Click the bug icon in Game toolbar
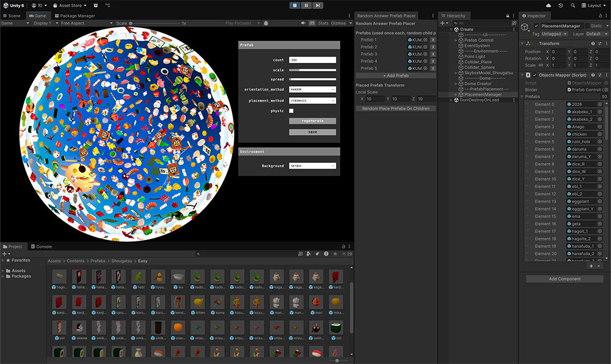The height and width of the screenshot is (364, 611). click(266, 23)
